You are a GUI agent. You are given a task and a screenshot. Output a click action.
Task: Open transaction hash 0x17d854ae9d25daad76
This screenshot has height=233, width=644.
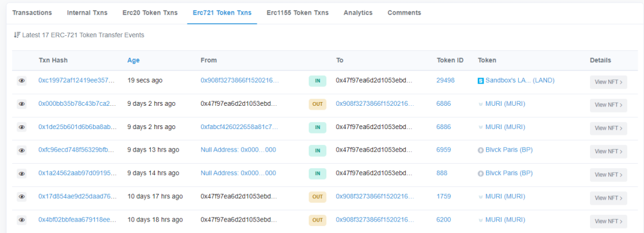[77, 196]
